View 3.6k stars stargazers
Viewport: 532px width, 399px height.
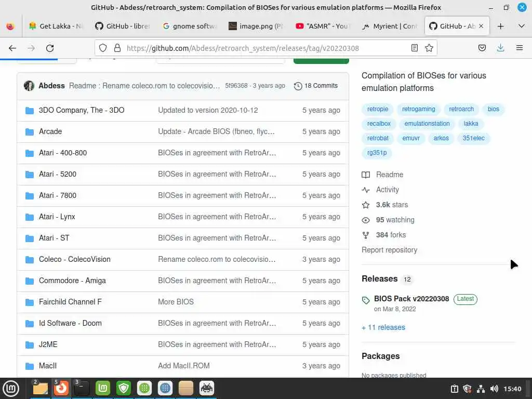tap(385, 205)
